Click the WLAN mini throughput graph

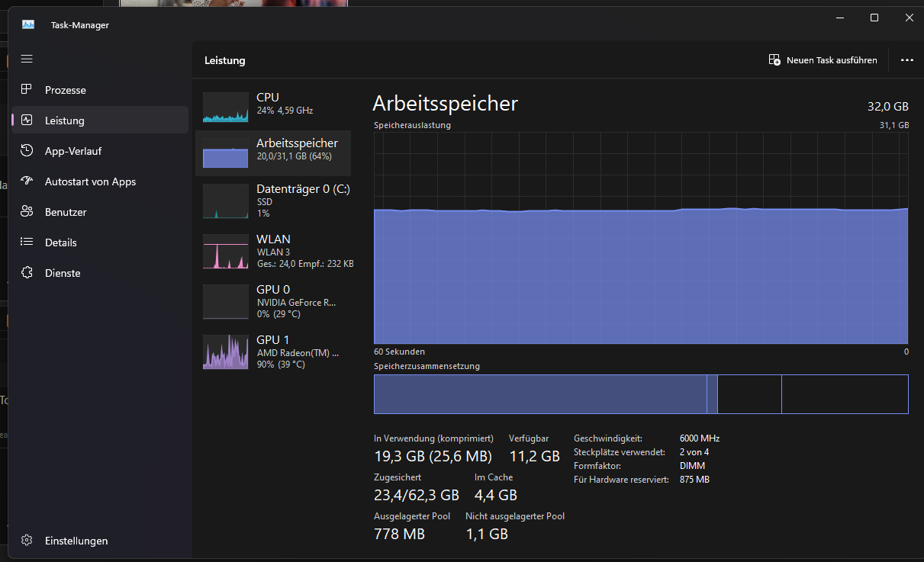pyautogui.click(x=226, y=252)
